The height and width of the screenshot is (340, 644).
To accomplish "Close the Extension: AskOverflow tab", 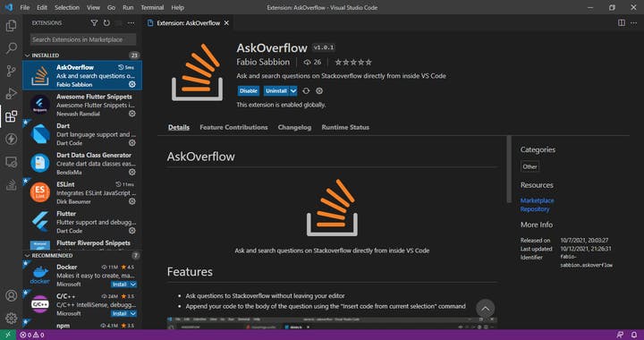I will click(x=226, y=23).
